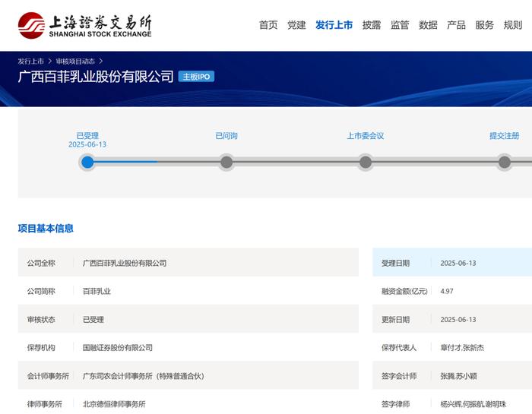Open the 服务 menu item
Screen dimensions: 532x414
484,25
